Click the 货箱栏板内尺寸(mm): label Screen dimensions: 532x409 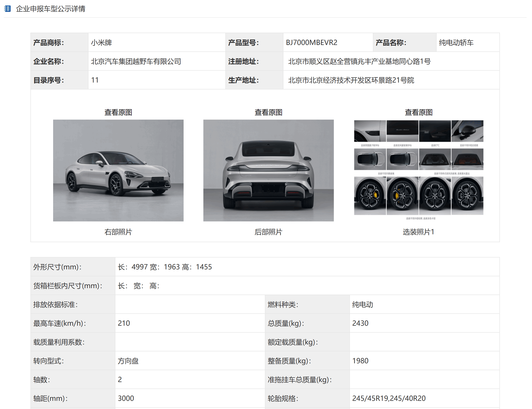[68, 286]
